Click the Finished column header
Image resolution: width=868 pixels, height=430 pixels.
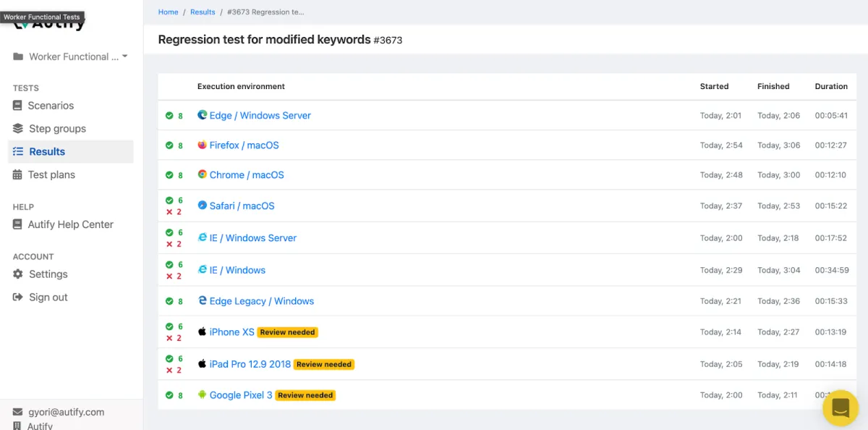click(773, 86)
